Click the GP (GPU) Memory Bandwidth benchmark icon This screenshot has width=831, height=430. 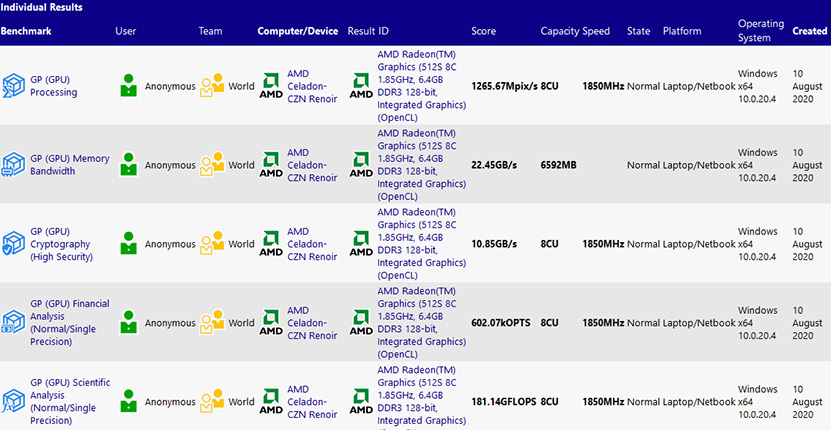pos(14,165)
